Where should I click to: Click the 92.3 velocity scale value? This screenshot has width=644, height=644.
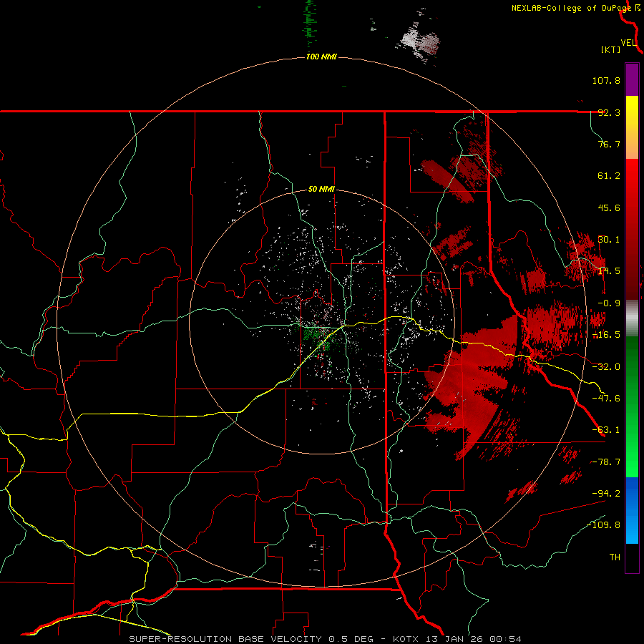pyautogui.click(x=609, y=113)
